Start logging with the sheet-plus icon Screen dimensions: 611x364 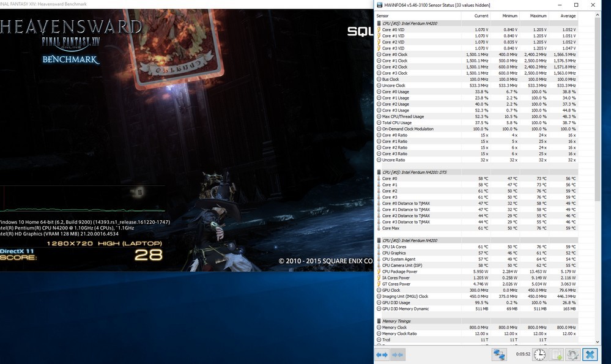[557, 354]
